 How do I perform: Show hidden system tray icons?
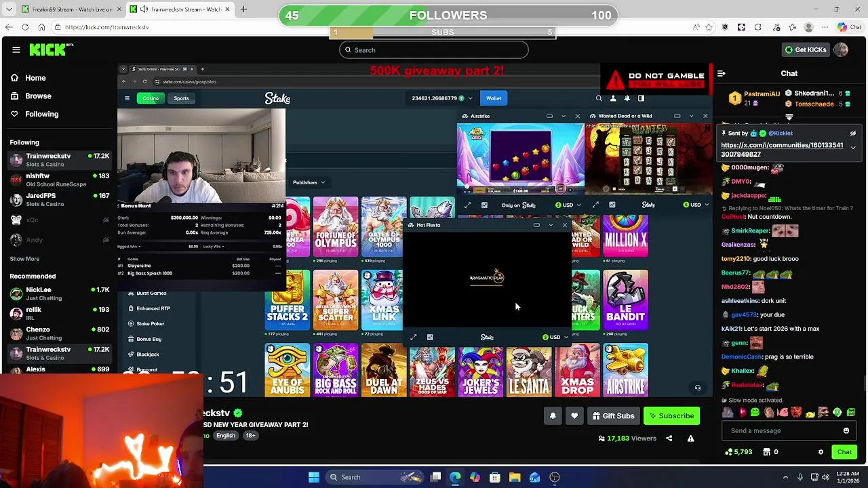[x=786, y=477]
